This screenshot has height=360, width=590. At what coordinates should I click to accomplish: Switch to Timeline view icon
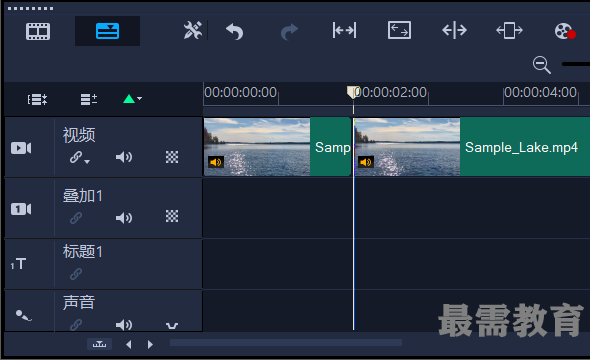click(x=107, y=31)
